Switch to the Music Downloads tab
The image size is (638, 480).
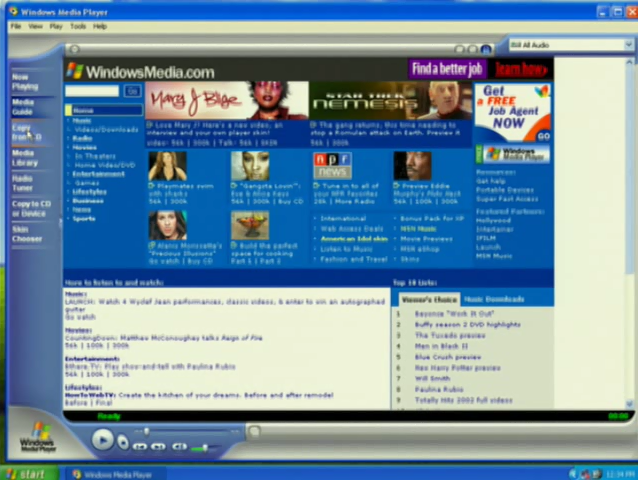494,299
